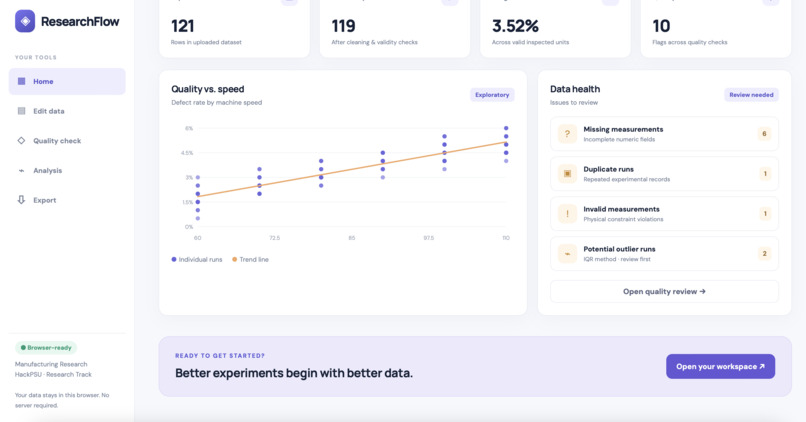Open the Potential outlier runs row

click(x=664, y=253)
